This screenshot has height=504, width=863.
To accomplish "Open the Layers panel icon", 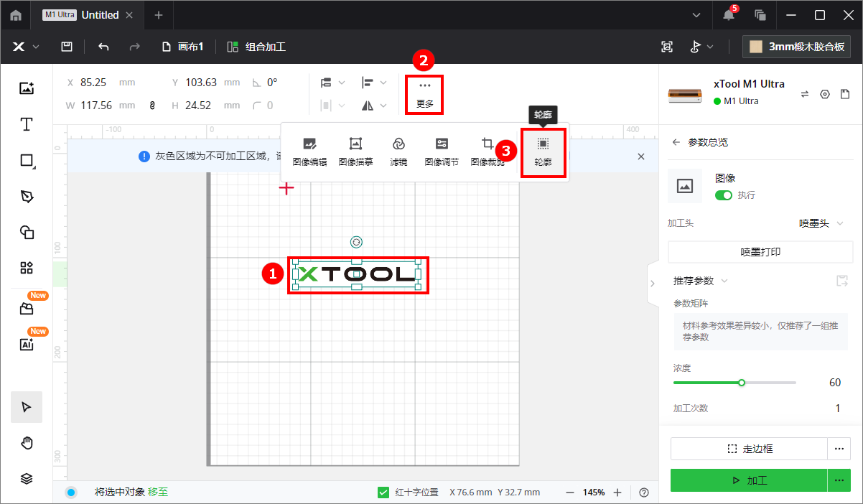I will [x=27, y=479].
